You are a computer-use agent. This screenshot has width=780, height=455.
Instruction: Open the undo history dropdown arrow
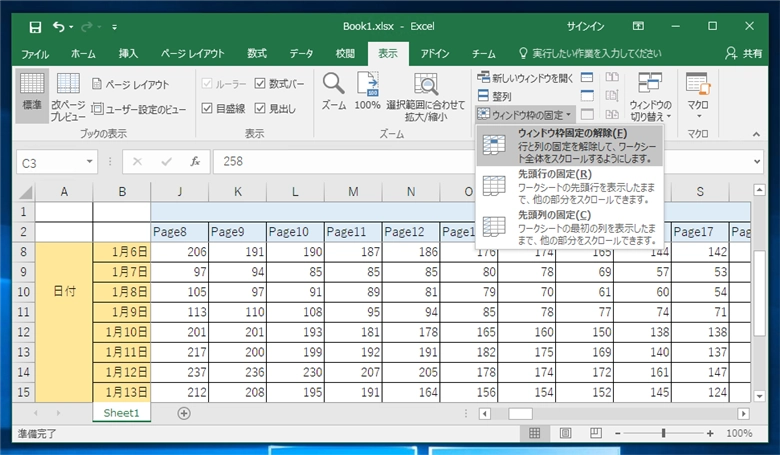[71, 27]
